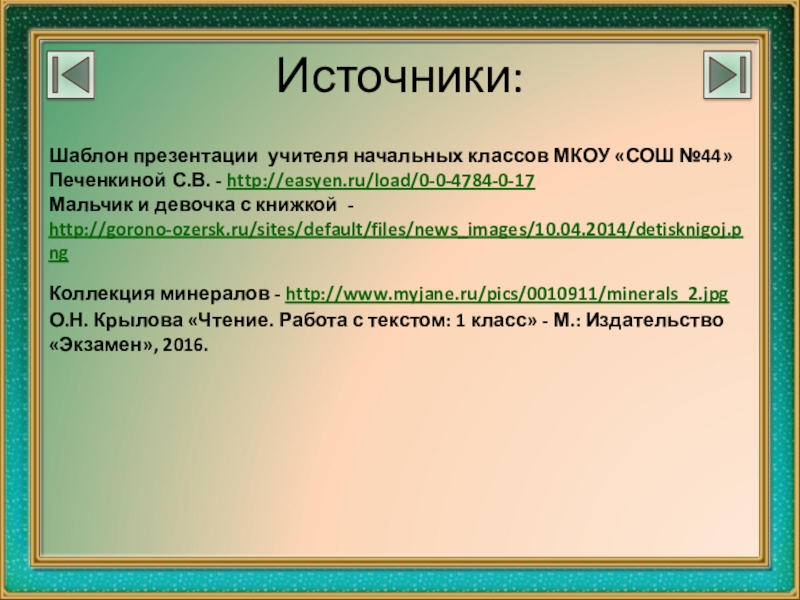Advance to next slide with right arrow icon
Screen dimensions: 800x600
[x=727, y=74]
